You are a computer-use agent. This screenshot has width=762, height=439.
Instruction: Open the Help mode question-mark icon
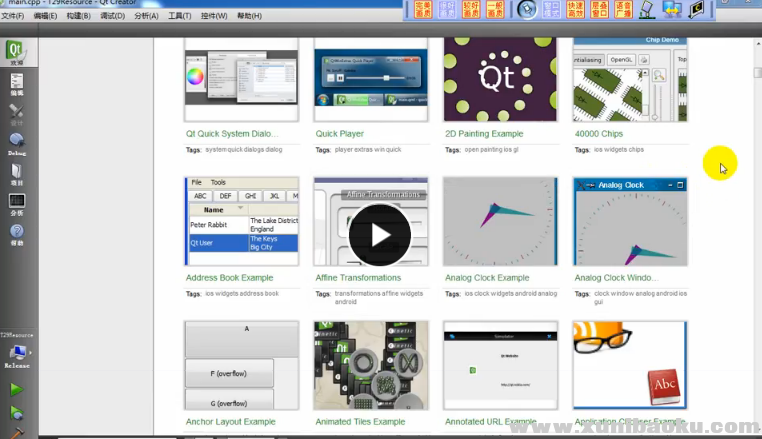click(x=16, y=234)
